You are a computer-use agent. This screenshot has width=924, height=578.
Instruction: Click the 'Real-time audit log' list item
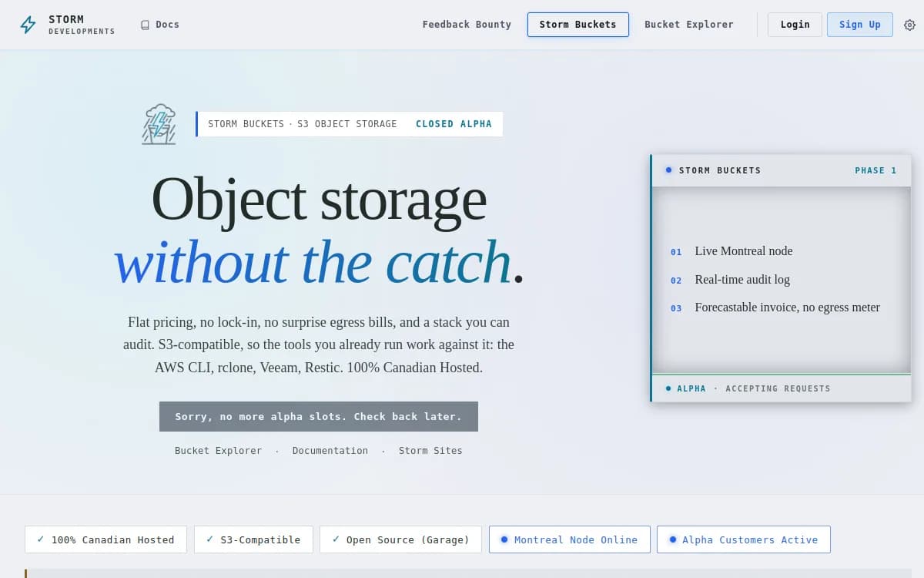tap(742, 280)
